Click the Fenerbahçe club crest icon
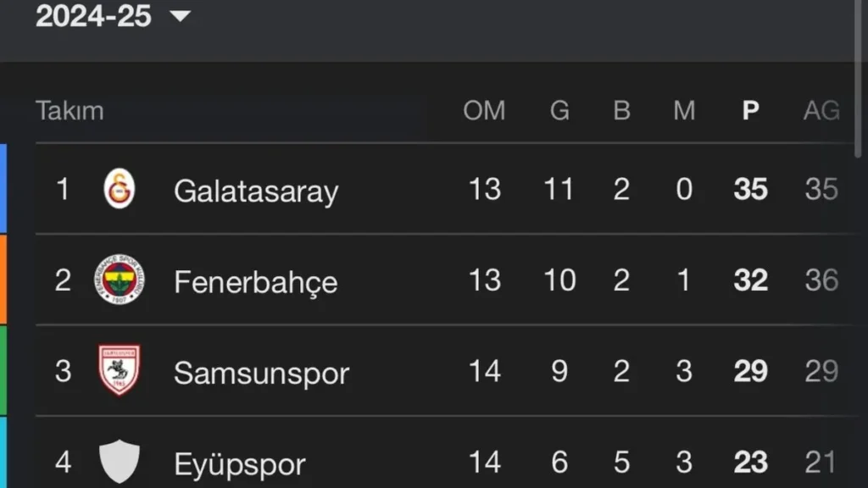The image size is (868, 488). [x=119, y=280]
